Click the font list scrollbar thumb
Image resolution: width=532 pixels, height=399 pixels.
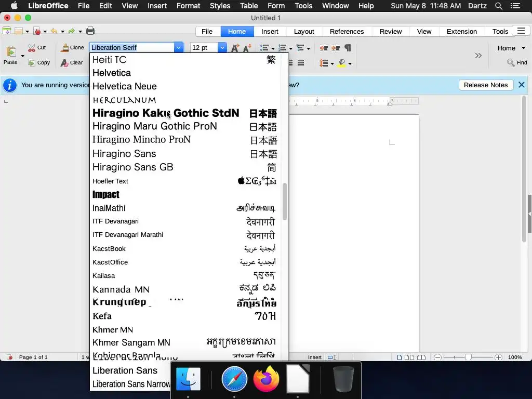click(285, 202)
